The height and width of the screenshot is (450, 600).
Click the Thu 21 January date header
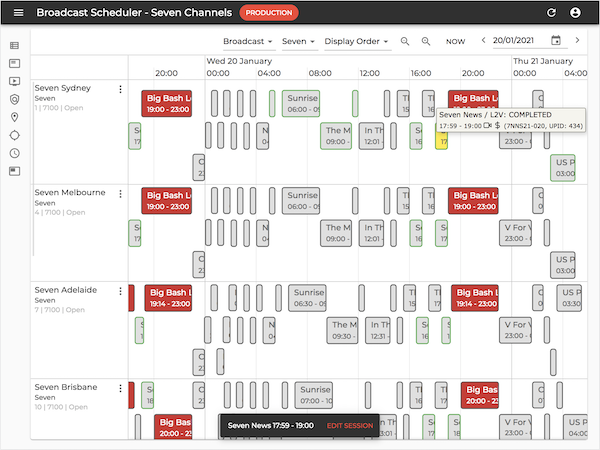coord(543,61)
